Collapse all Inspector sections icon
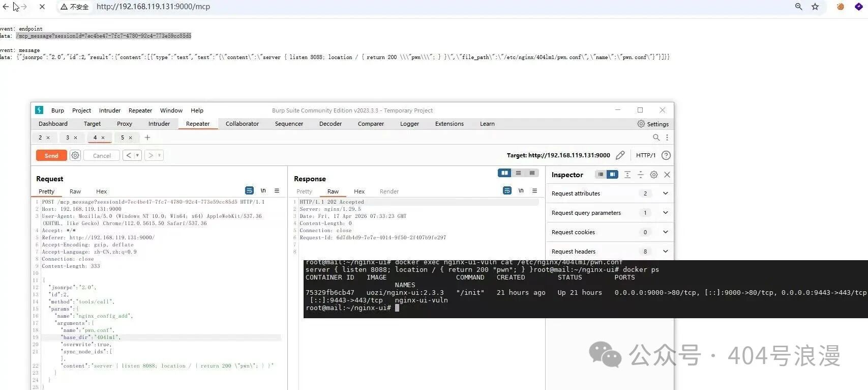Viewport: 868px width, 390px height. [x=641, y=175]
